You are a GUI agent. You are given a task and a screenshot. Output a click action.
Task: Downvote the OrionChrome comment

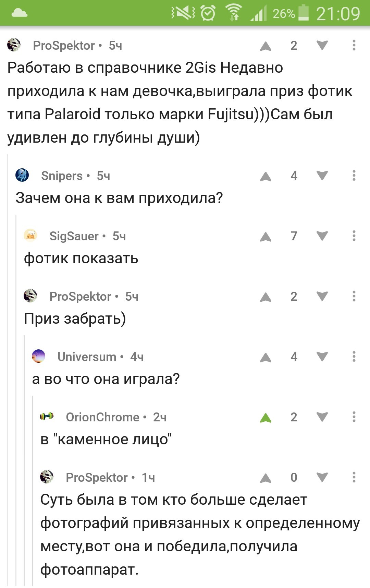click(x=322, y=417)
